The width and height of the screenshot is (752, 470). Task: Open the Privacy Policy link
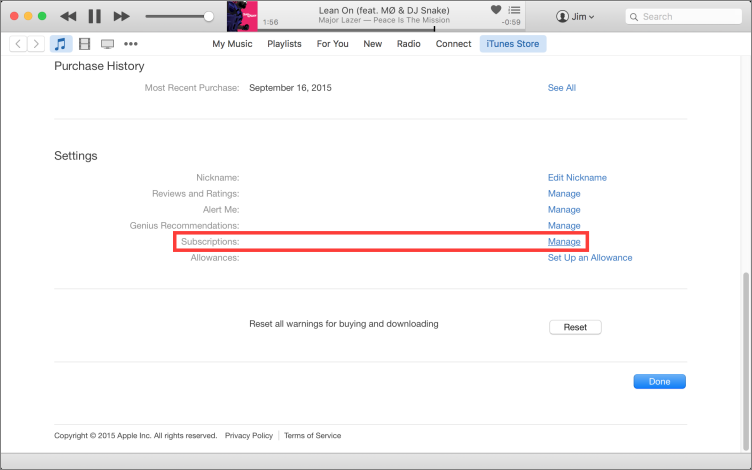[249, 435]
